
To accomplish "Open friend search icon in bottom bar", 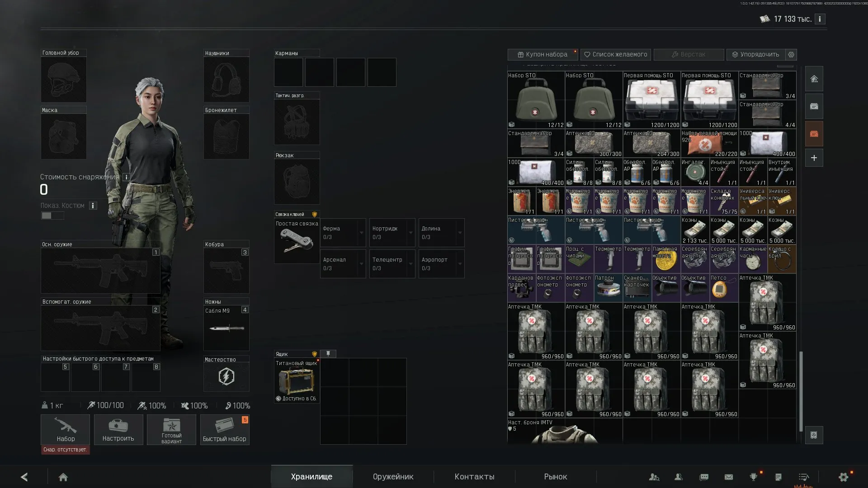I will click(654, 477).
